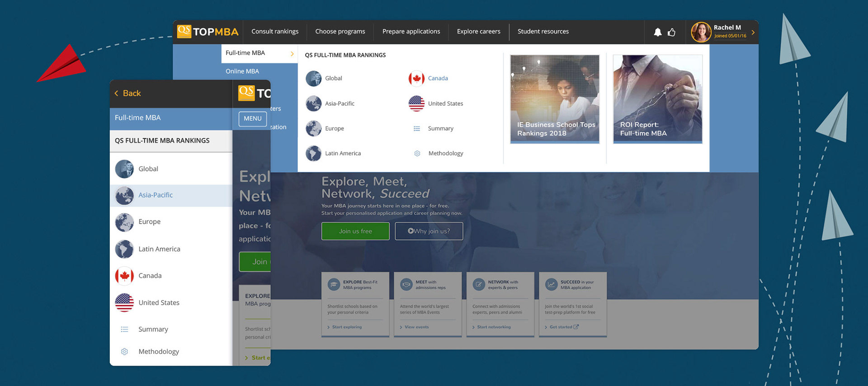This screenshot has height=386, width=868.
Task: Select Online MBA in the submenu
Action: click(242, 71)
